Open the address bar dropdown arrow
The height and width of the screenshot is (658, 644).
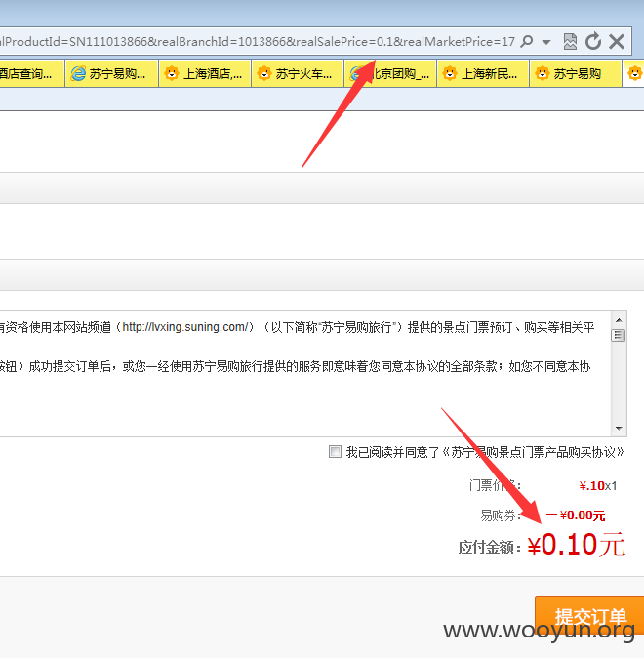[546, 42]
